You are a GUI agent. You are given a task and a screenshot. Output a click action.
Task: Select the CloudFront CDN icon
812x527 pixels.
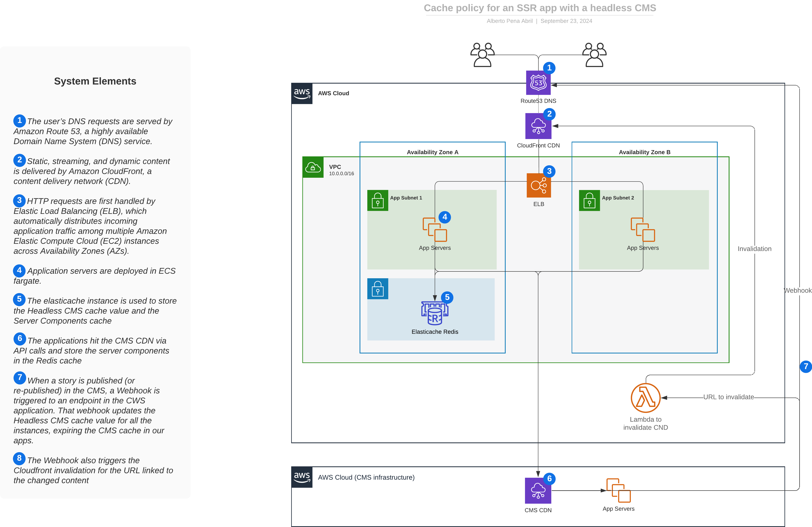[x=538, y=126]
